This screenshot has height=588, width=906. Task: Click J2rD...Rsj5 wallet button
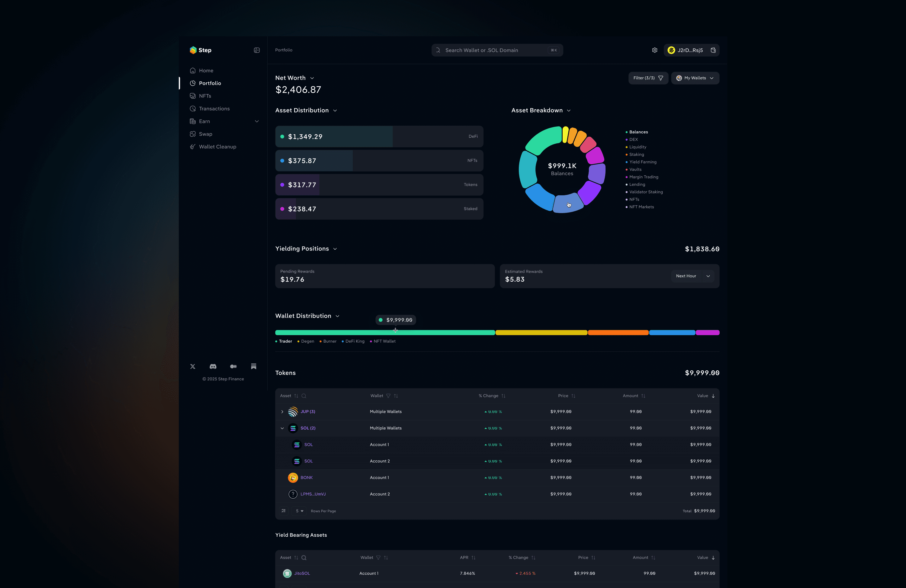691,50
